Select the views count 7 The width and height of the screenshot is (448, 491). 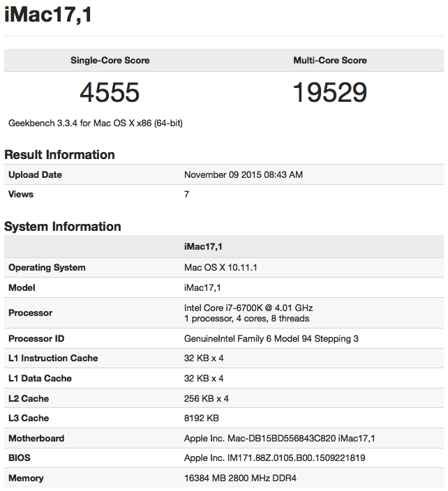pyautogui.click(x=187, y=195)
